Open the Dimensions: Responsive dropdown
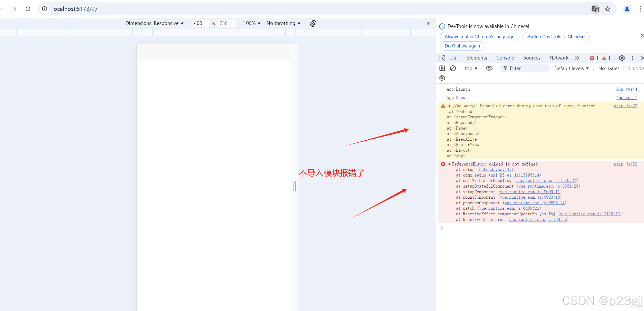The height and width of the screenshot is (311, 644). click(x=154, y=23)
